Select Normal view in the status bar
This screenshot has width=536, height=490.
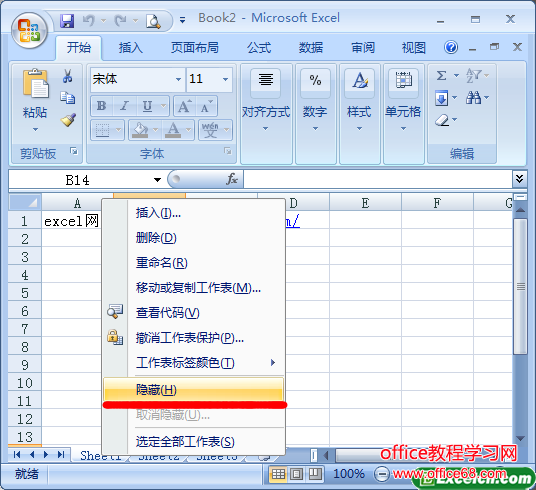click(x=278, y=474)
